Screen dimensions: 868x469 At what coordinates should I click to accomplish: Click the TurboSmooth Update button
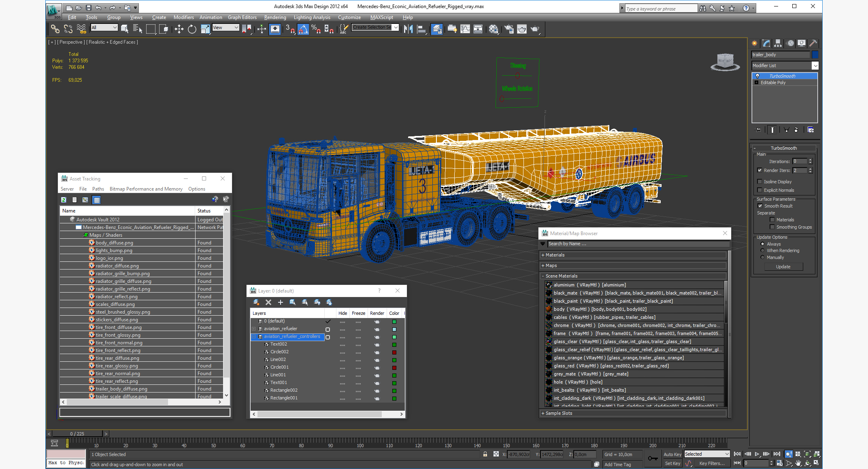click(x=783, y=267)
